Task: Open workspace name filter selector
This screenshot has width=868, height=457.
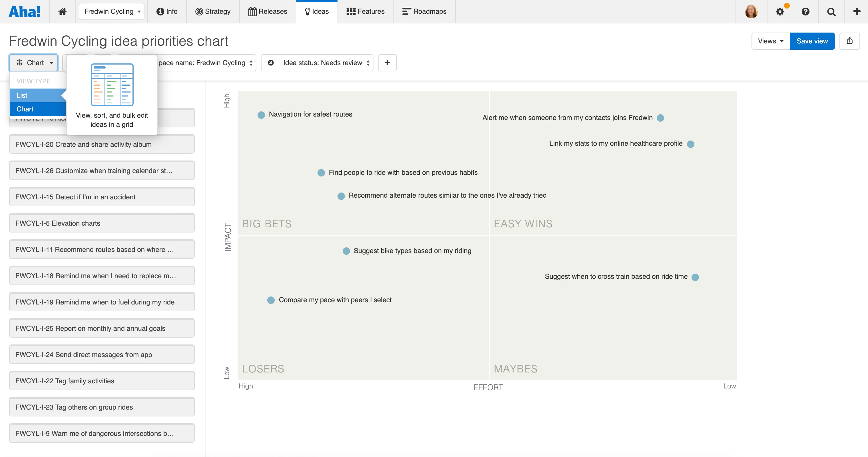Action: pos(206,63)
